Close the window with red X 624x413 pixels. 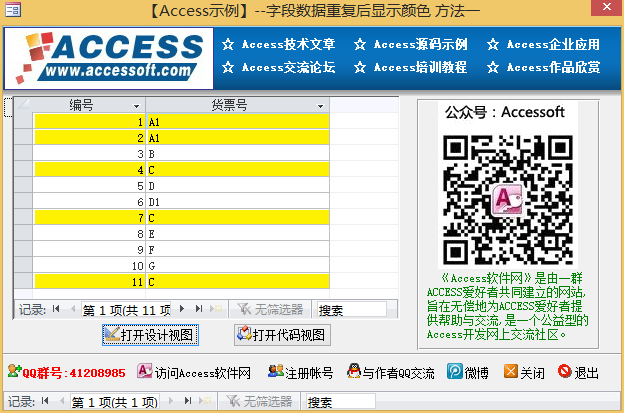[606, 7]
